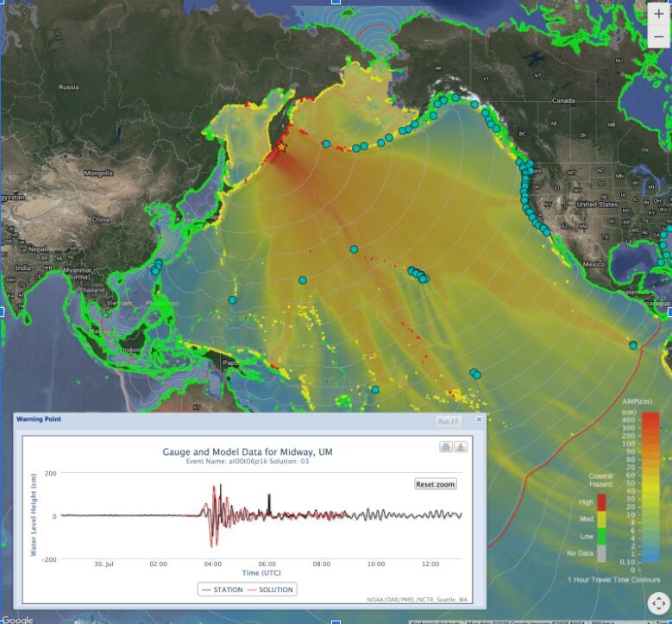
Task: Open the map pan control circle
Action: coord(658,603)
